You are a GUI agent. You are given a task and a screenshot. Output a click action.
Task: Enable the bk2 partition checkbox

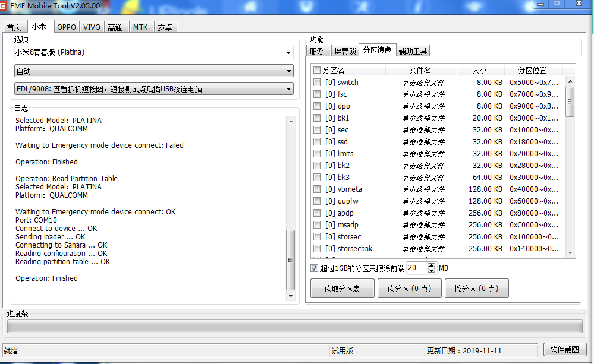[x=318, y=165]
